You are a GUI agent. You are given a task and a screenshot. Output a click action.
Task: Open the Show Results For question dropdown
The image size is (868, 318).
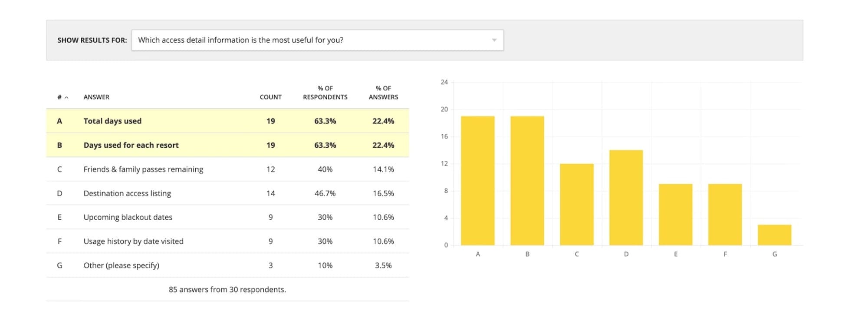pyautogui.click(x=317, y=40)
